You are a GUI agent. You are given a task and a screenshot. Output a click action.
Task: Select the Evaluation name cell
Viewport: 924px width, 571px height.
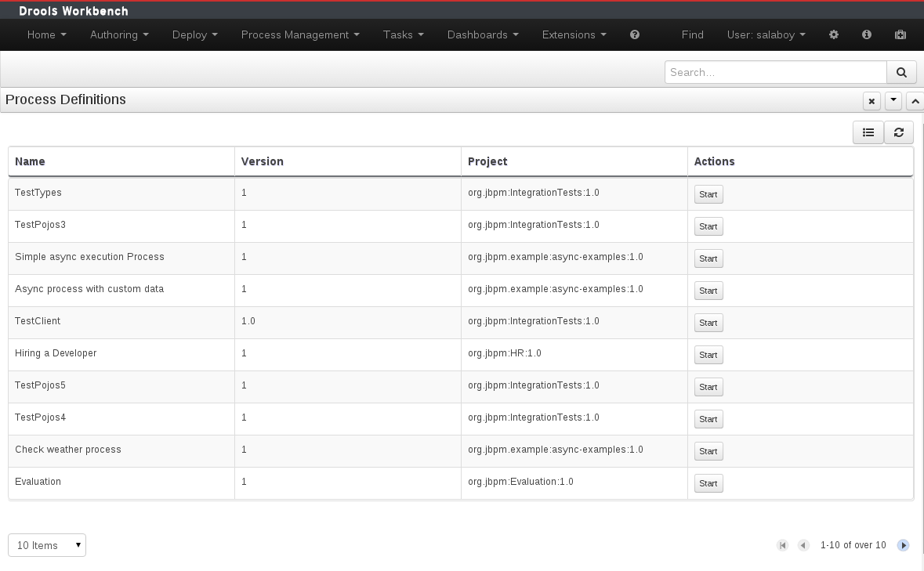pyautogui.click(x=121, y=482)
